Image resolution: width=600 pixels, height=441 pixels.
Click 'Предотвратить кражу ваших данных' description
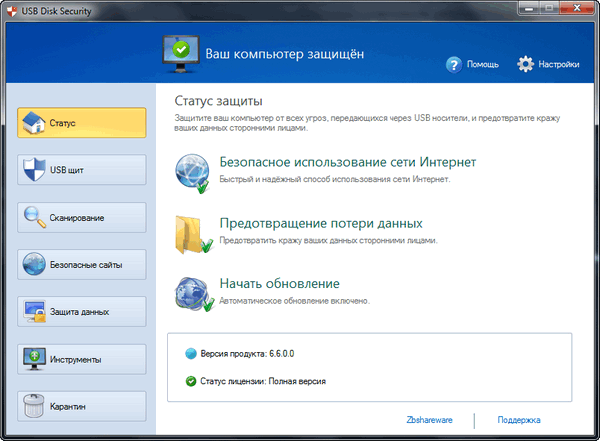tap(328, 240)
